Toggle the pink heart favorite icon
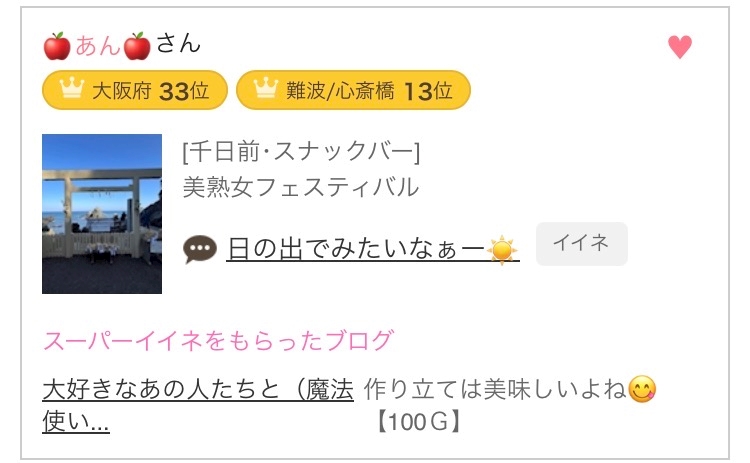The width and height of the screenshot is (750, 463). point(680,47)
